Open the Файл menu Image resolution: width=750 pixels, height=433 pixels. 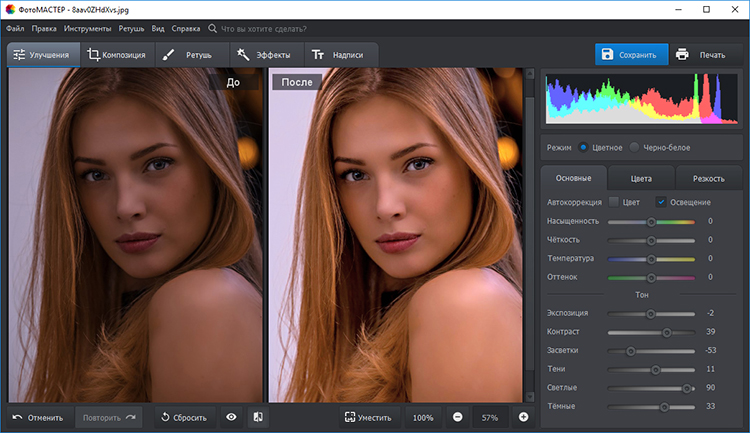[15, 29]
